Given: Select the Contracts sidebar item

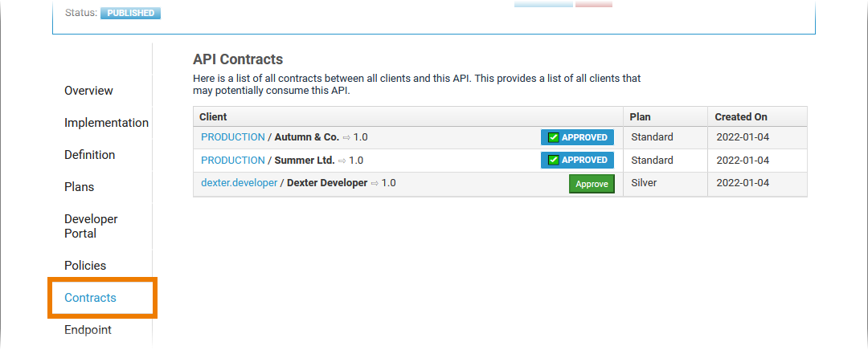Looking at the screenshot, I should point(90,298).
